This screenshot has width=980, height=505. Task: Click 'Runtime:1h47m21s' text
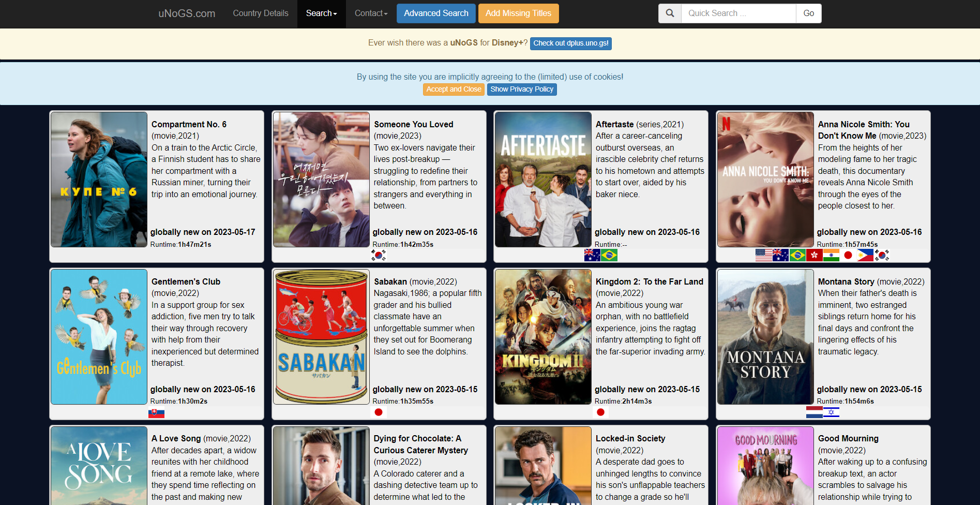(180, 244)
